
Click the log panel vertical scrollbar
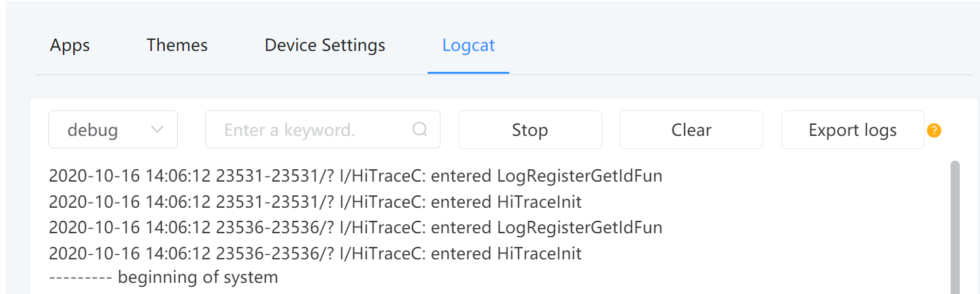[x=955, y=222]
